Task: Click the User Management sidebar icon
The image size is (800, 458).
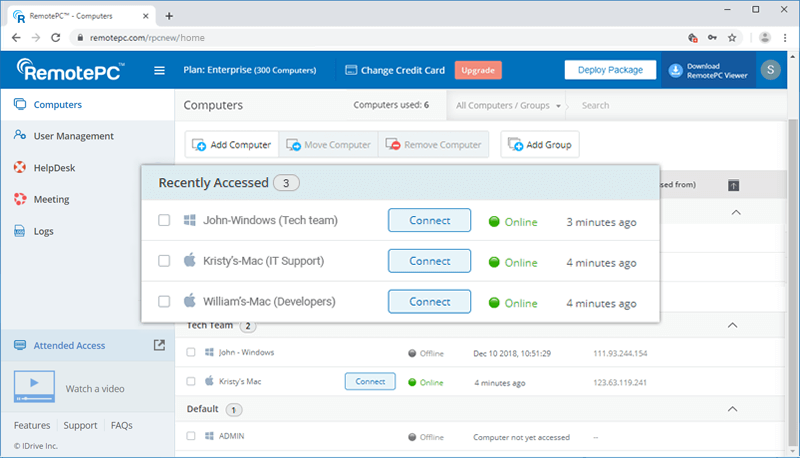Action: (20, 135)
